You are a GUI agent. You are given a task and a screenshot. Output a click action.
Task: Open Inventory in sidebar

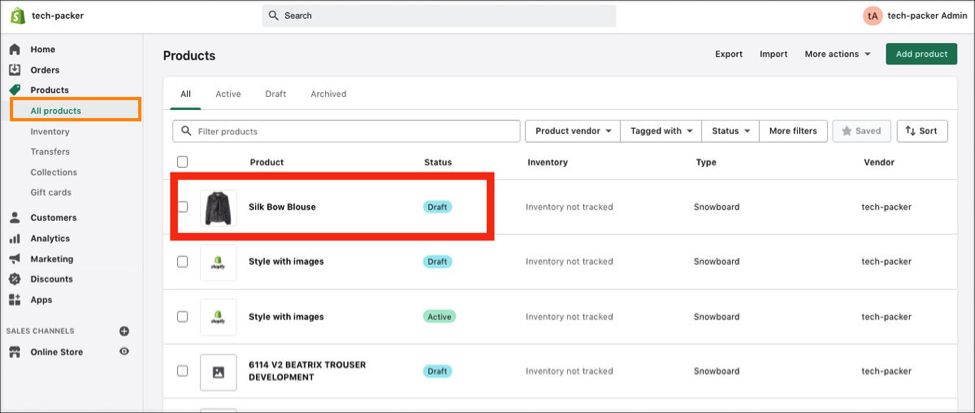[x=50, y=131]
